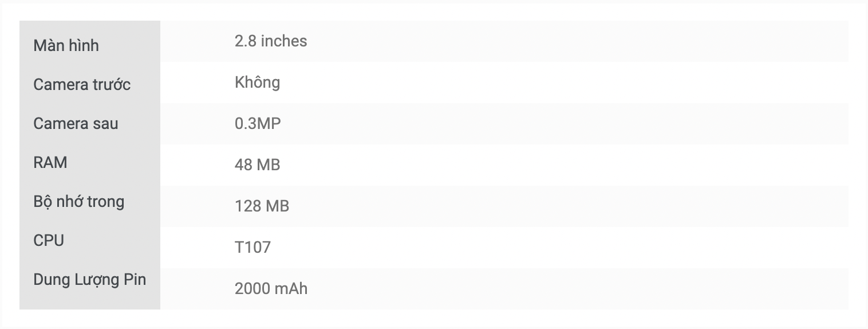Image resolution: width=868 pixels, height=329 pixels.
Task: Select the 2.8 inches screen value
Action: pyautogui.click(x=270, y=41)
